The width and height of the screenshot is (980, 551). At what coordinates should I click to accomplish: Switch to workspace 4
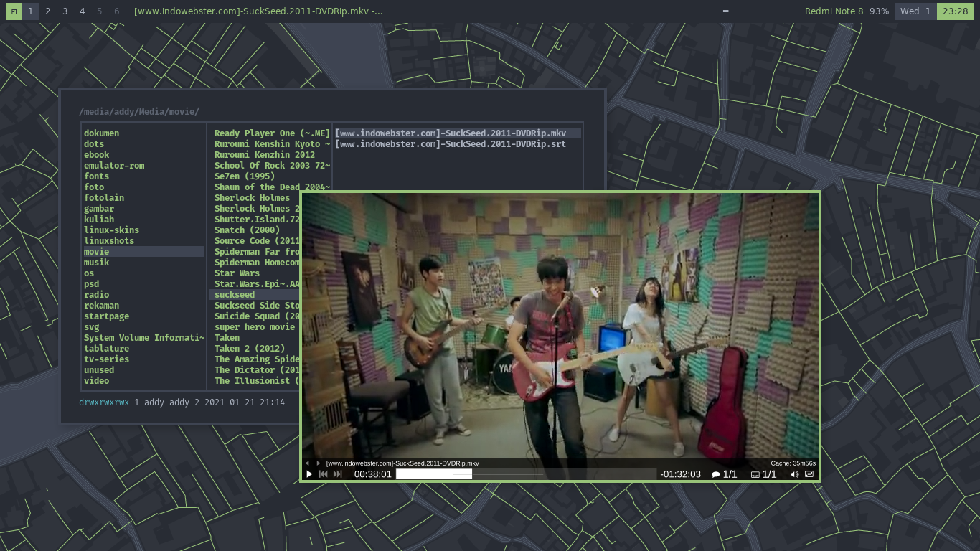point(82,11)
